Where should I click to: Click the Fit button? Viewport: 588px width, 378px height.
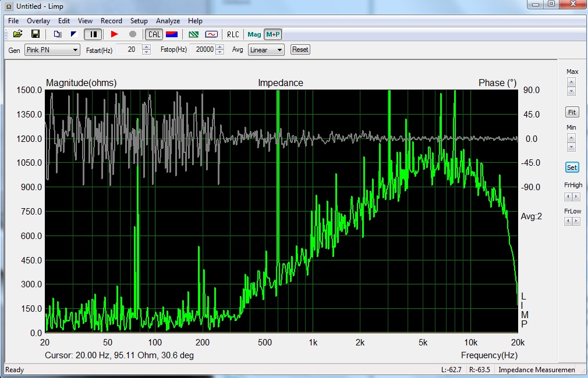(572, 112)
